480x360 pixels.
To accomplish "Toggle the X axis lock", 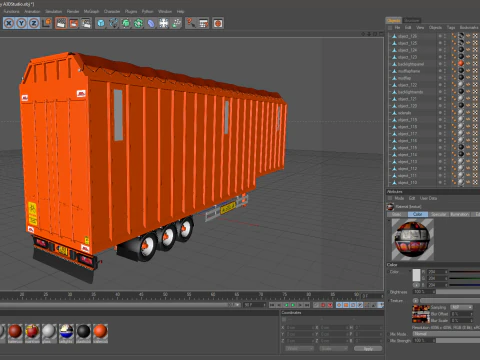I will coord(9,23).
